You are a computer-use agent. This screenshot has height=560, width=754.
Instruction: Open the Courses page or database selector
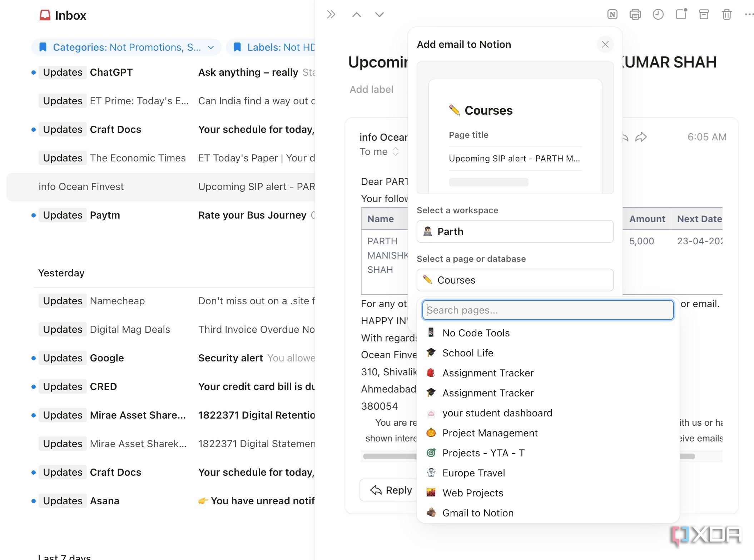(x=515, y=280)
